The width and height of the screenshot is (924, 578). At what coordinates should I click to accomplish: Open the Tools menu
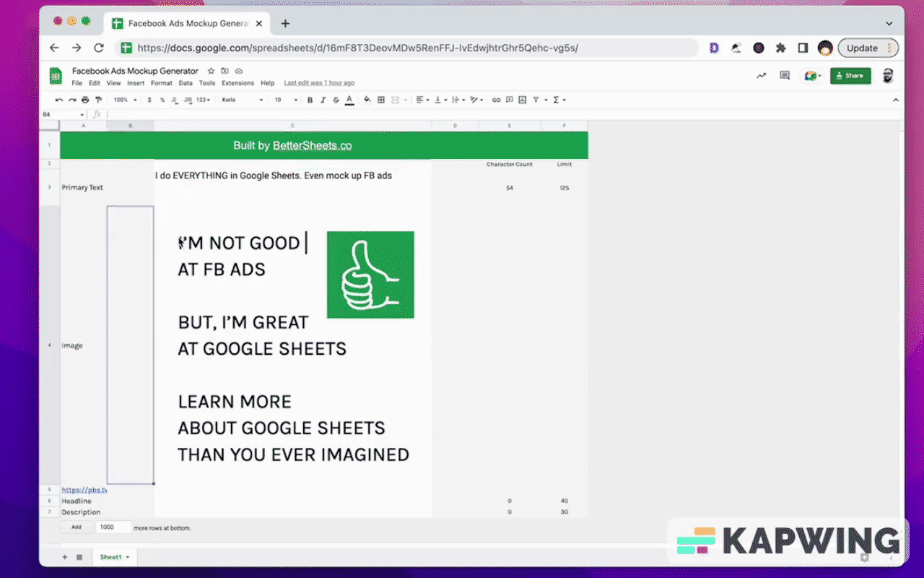207,83
